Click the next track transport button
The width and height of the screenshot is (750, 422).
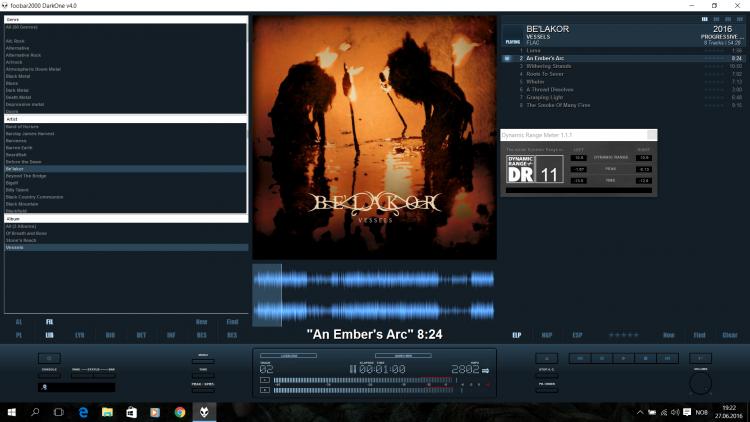(x=668, y=358)
